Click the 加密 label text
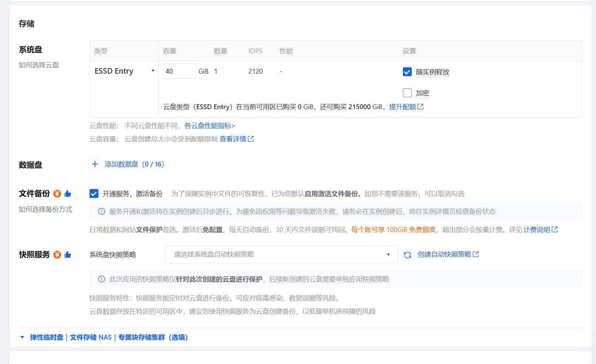Image resolution: width=596 pixels, height=364 pixels. point(422,93)
